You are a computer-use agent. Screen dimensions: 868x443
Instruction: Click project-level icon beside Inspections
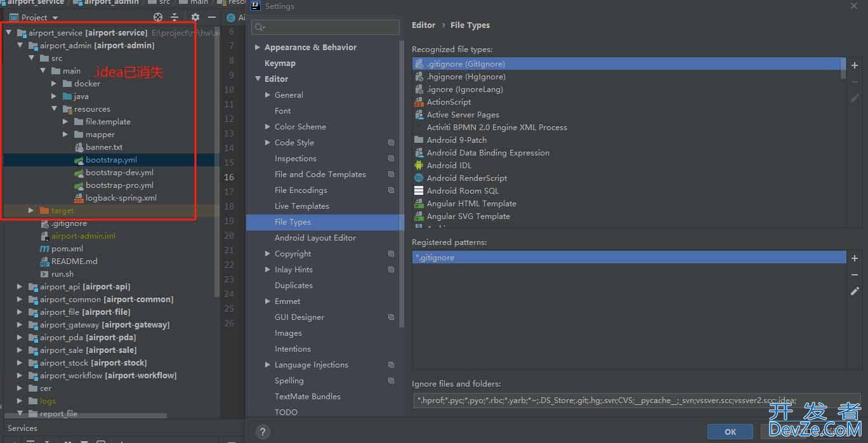coord(391,159)
